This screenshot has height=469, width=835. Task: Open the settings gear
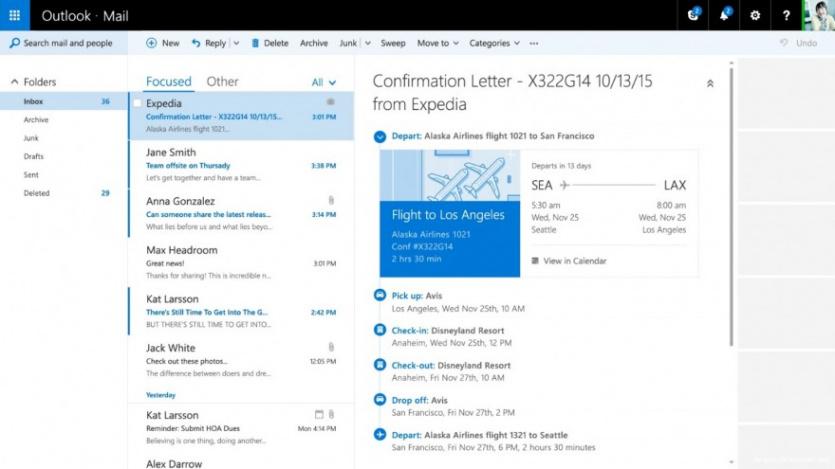coord(755,16)
